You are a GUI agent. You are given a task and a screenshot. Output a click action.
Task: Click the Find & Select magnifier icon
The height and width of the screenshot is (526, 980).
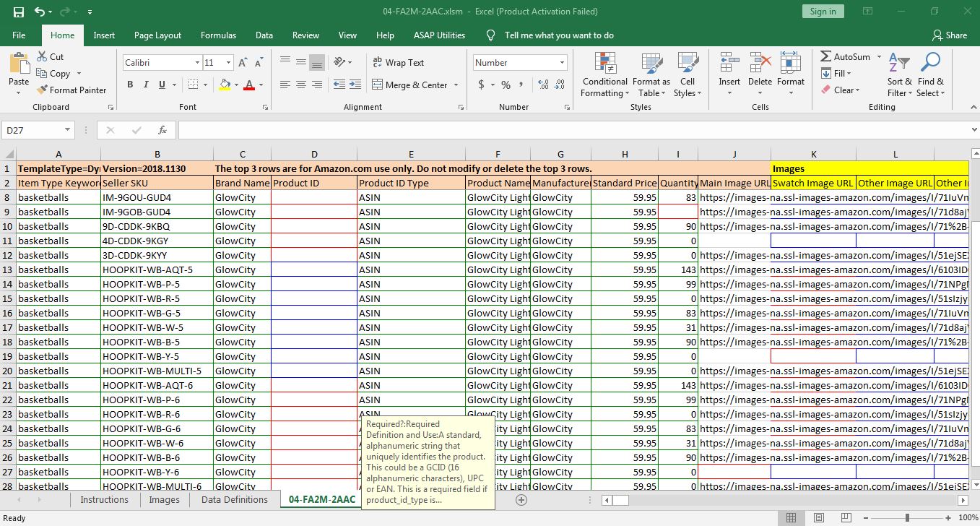[930, 64]
